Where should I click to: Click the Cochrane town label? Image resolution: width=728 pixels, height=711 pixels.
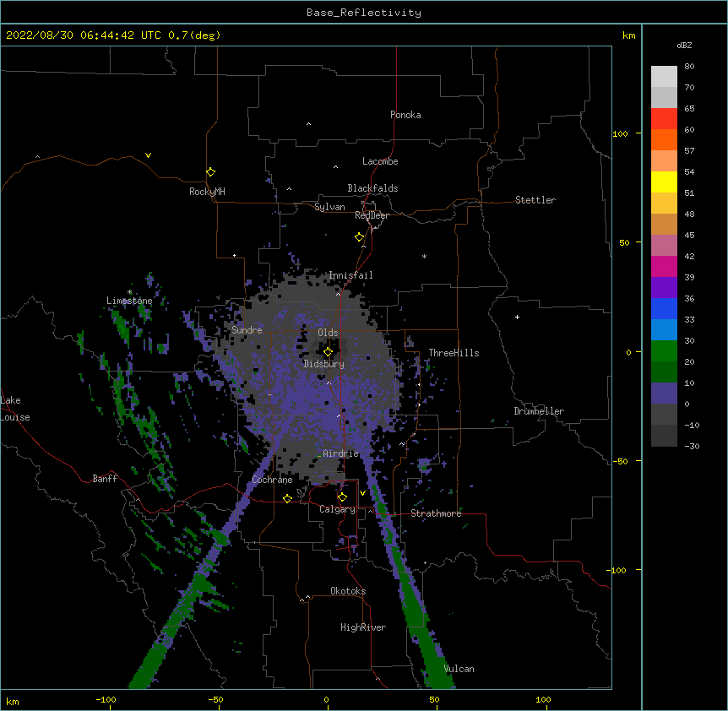[x=272, y=480]
